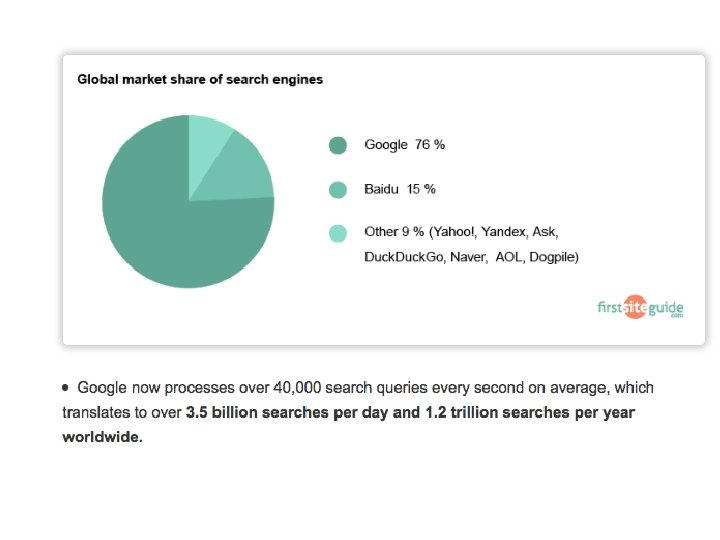Click the firstsiteguide logo
Viewport: 720px width, 540px height.
pos(640,308)
